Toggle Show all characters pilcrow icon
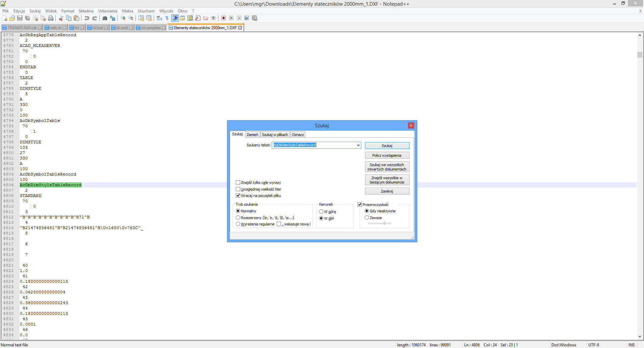Image resolution: width=644 pixels, height=348 pixels. click(x=167, y=18)
